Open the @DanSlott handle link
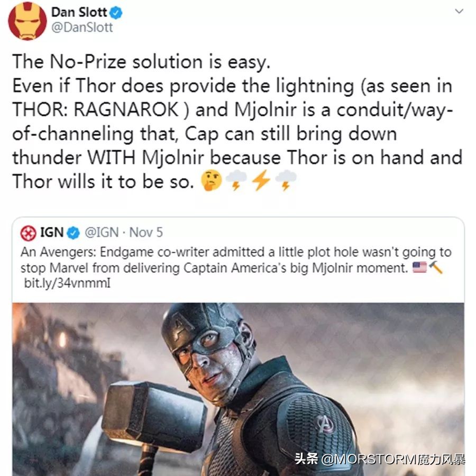The height and width of the screenshot is (476, 476). click(x=82, y=28)
